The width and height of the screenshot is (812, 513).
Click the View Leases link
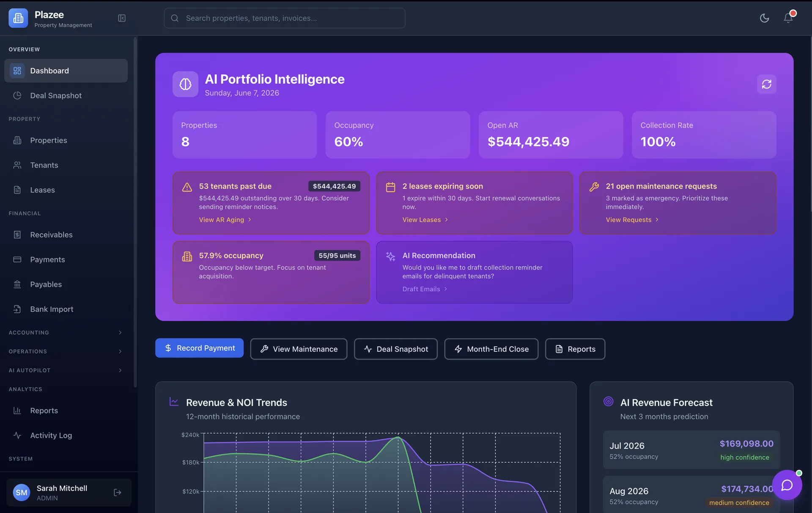coord(425,220)
